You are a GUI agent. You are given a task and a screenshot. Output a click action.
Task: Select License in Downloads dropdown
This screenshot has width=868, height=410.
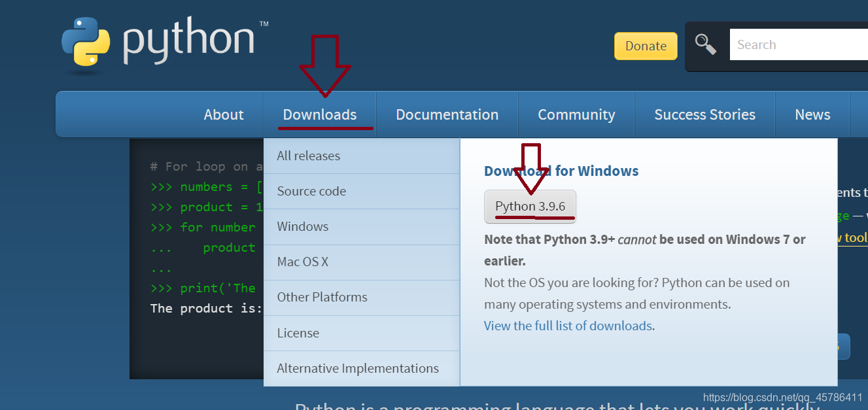coord(362,333)
